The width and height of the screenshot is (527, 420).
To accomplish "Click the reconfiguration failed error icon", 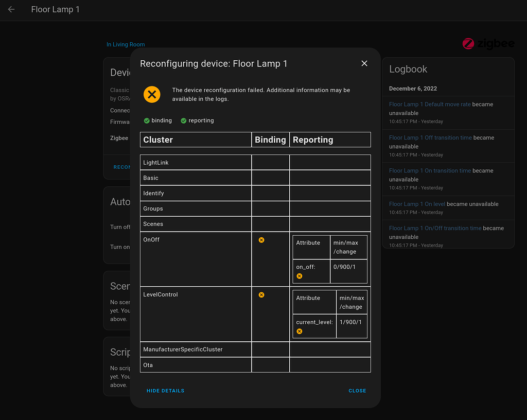I will [x=152, y=94].
